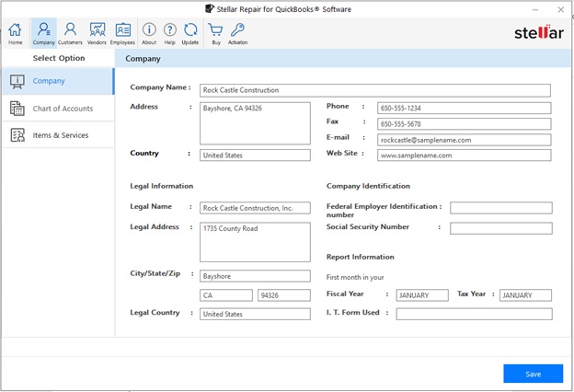Click the Company panel header title
The image size is (574, 392).
[x=143, y=59]
